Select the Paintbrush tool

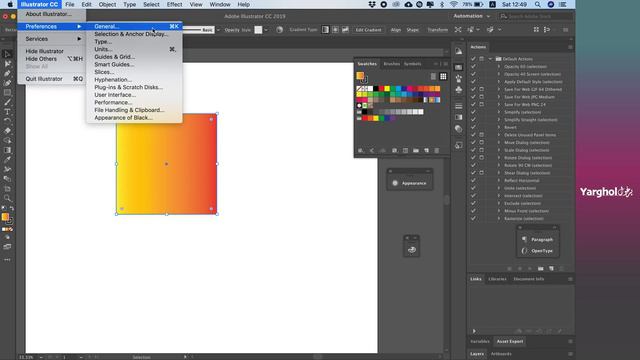[x=7, y=102]
